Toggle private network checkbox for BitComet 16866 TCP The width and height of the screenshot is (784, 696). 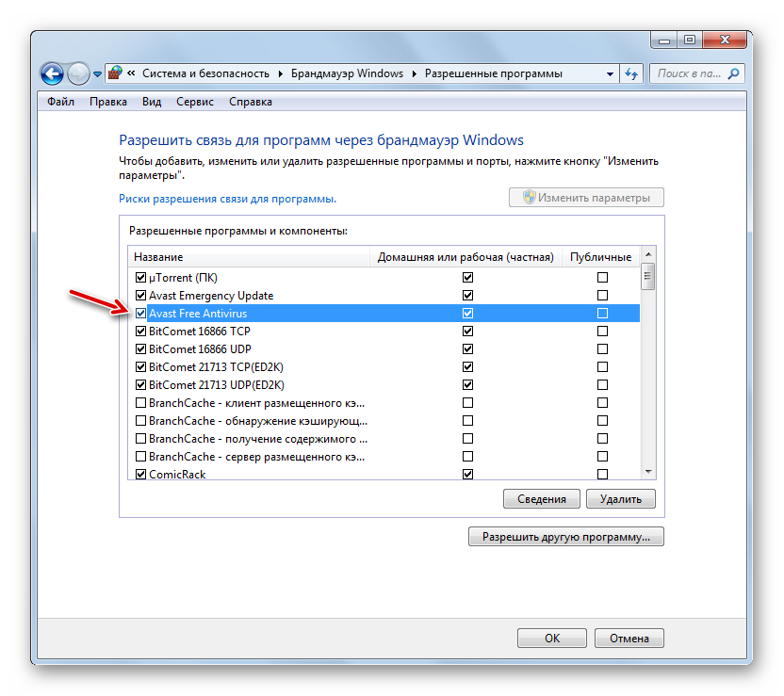(467, 332)
